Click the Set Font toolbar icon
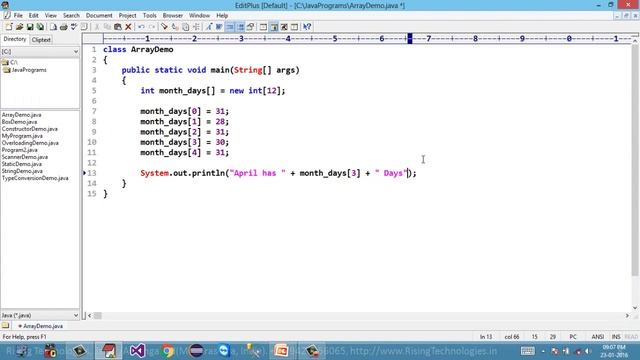640x360 pixels. [209, 27]
